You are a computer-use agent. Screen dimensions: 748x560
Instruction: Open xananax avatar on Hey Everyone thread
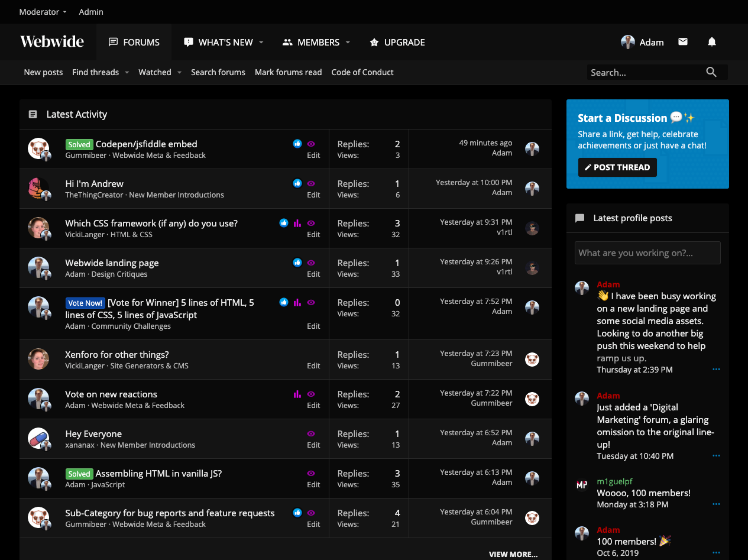tap(38, 438)
